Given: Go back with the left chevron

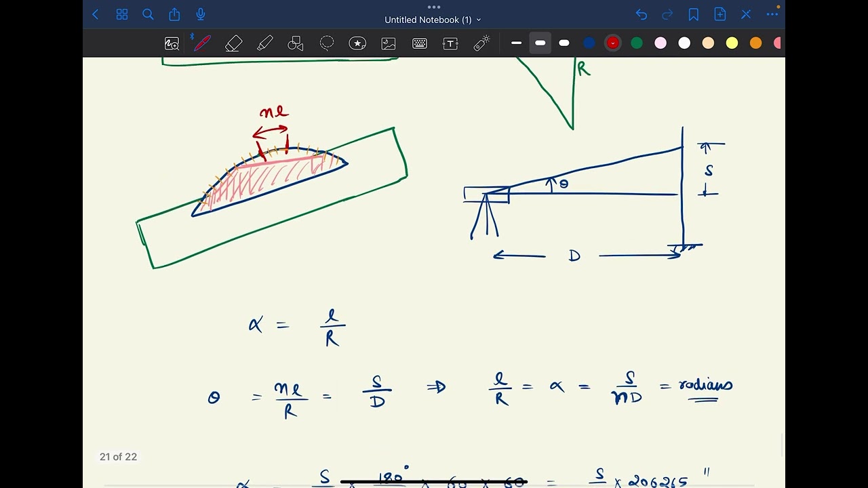Looking at the screenshot, I should 95,14.
